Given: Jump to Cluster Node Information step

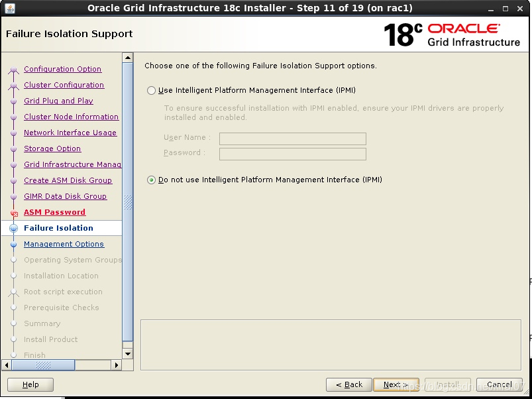Looking at the screenshot, I should [x=72, y=117].
